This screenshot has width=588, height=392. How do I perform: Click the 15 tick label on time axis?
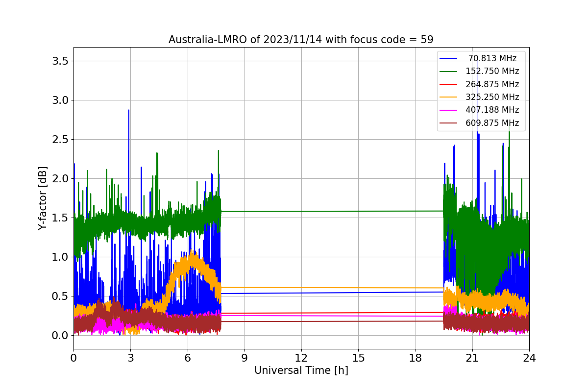pos(358,358)
